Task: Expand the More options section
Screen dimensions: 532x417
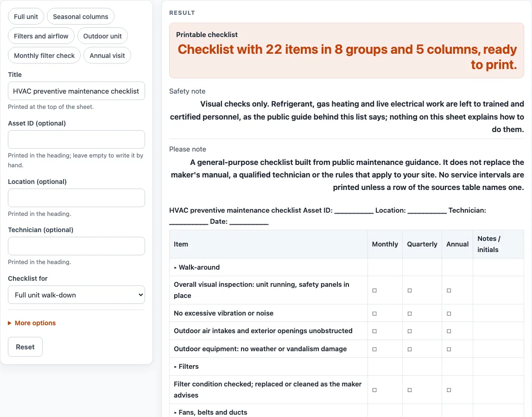Action: (x=32, y=323)
